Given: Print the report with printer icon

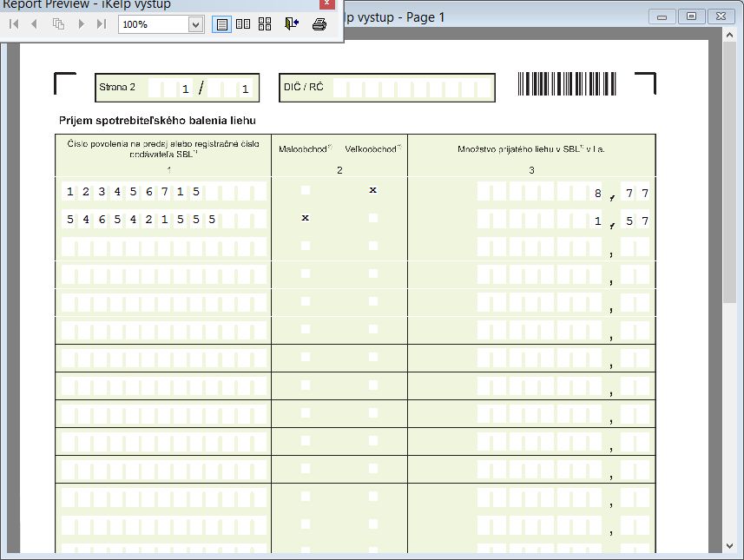Looking at the screenshot, I should [319, 24].
